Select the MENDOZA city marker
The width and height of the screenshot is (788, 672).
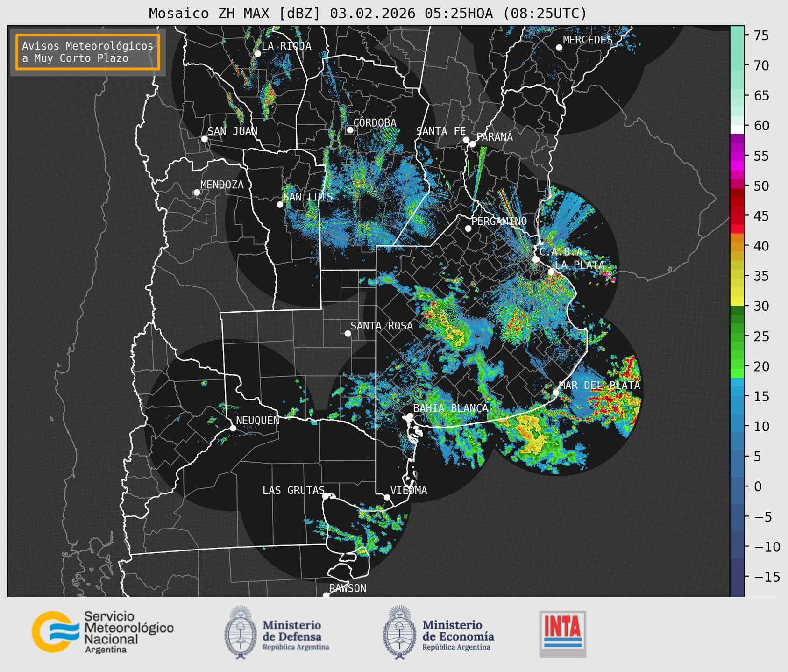[x=197, y=193]
